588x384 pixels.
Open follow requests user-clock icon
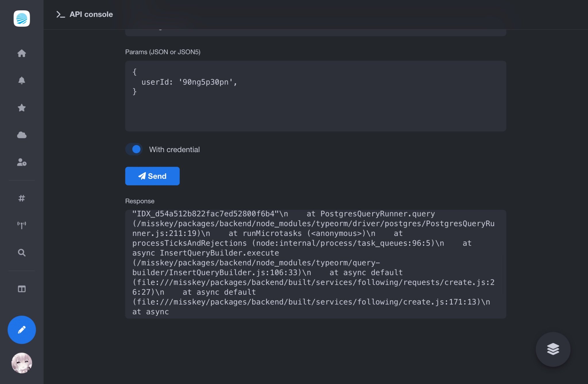coord(22,162)
